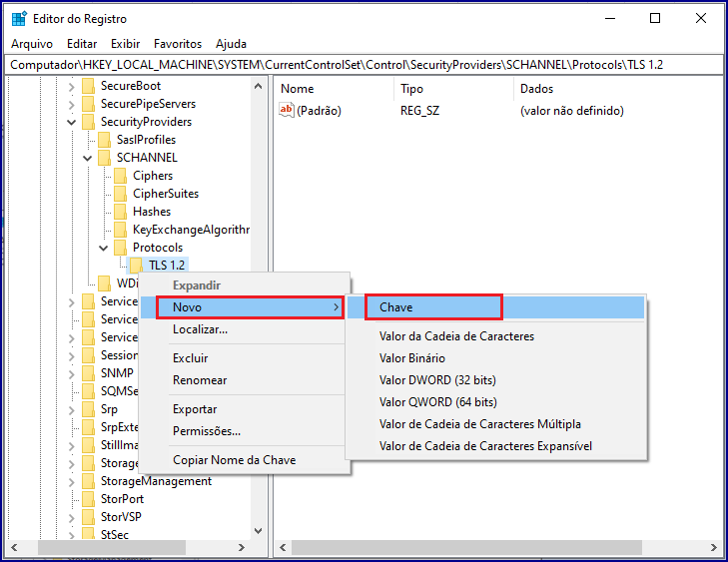Click the SaslProfiles folder icon
The width and height of the screenshot is (728, 562).
click(x=104, y=140)
